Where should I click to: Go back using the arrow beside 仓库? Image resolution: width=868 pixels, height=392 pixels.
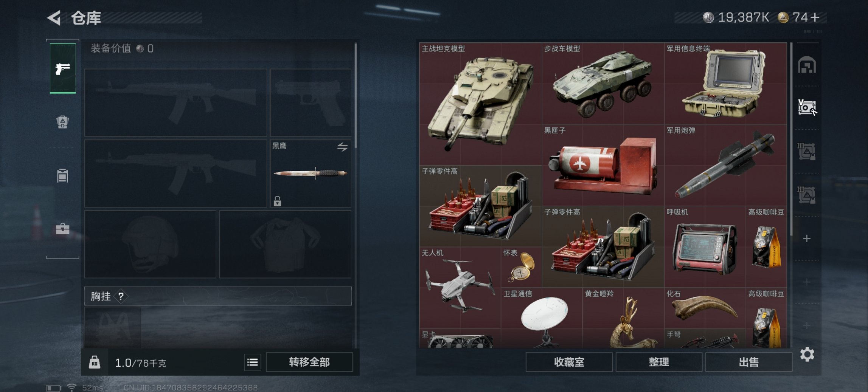point(54,18)
